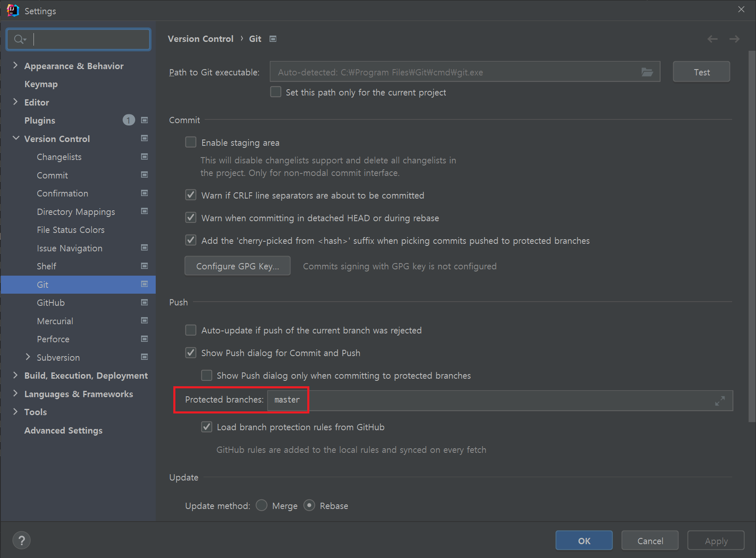The image size is (756, 558).
Task: Click the Test button for Git executable
Action: point(702,72)
